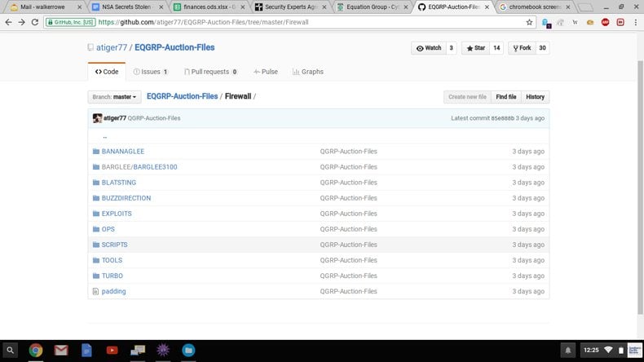
Task: Fork the repository
Action: [x=522, y=48]
